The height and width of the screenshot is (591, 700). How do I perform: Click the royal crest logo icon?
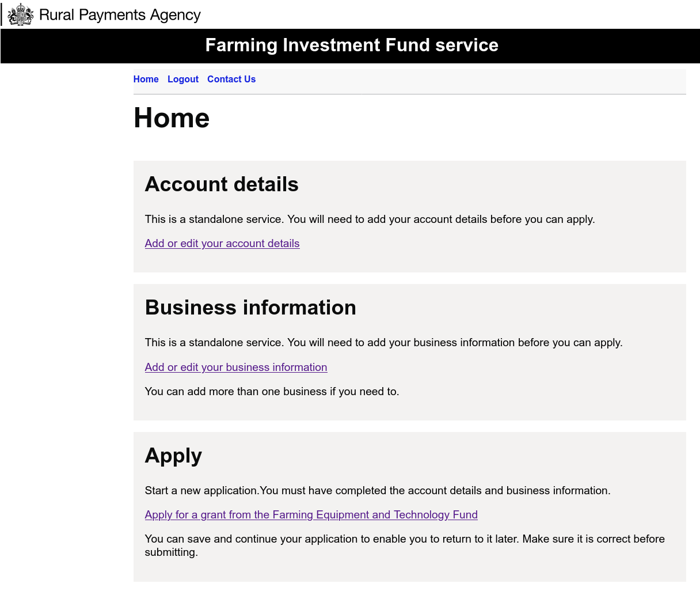[21, 14]
